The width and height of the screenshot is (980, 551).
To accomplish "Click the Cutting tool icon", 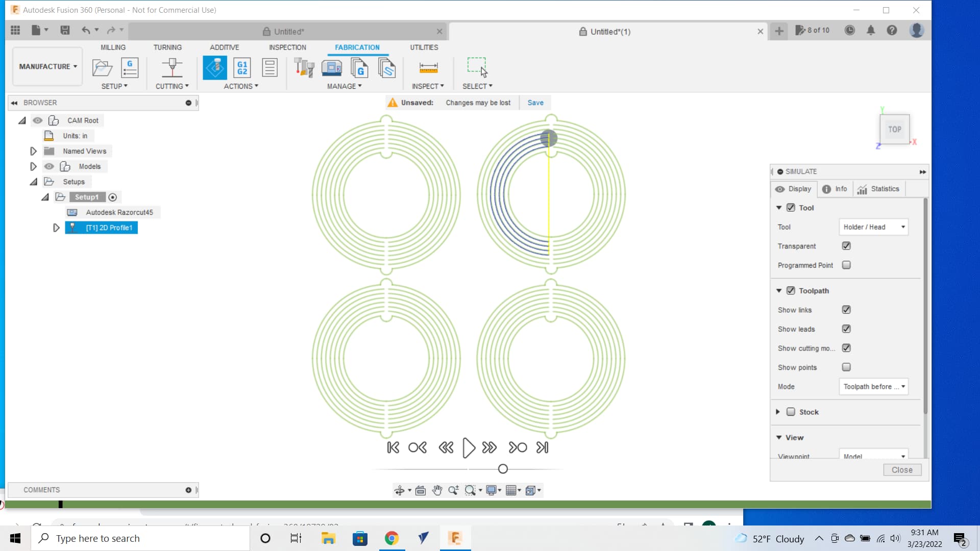I will click(172, 67).
